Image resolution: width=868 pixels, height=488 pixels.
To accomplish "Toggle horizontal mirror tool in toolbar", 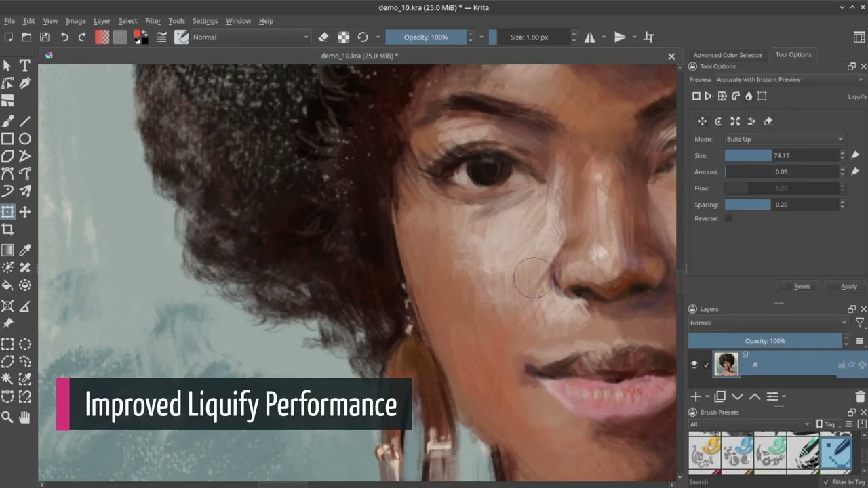I will [590, 37].
